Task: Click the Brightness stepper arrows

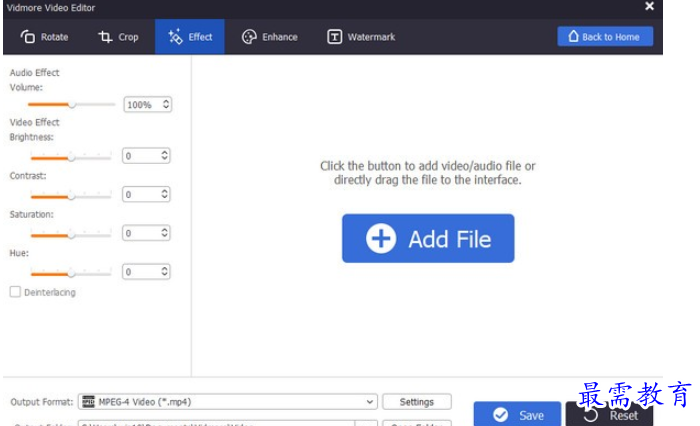Action: pyautogui.click(x=165, y=155)
